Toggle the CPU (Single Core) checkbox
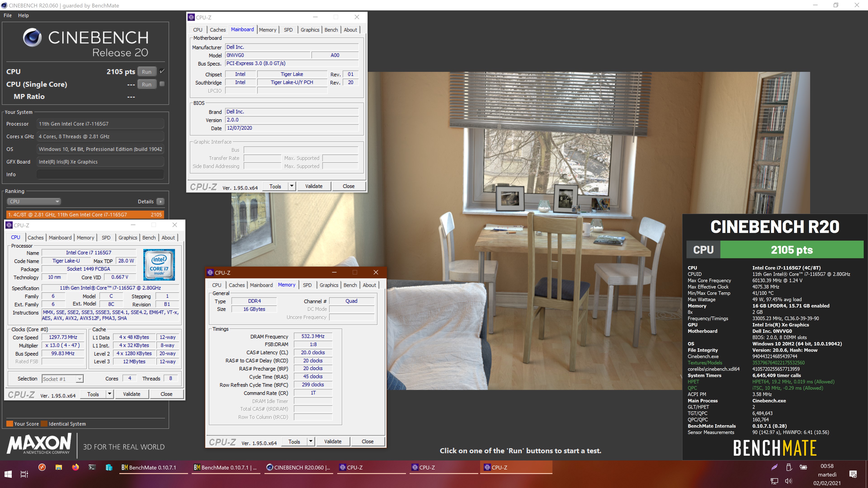The image size is (868, 488). (x=162, y=84)
